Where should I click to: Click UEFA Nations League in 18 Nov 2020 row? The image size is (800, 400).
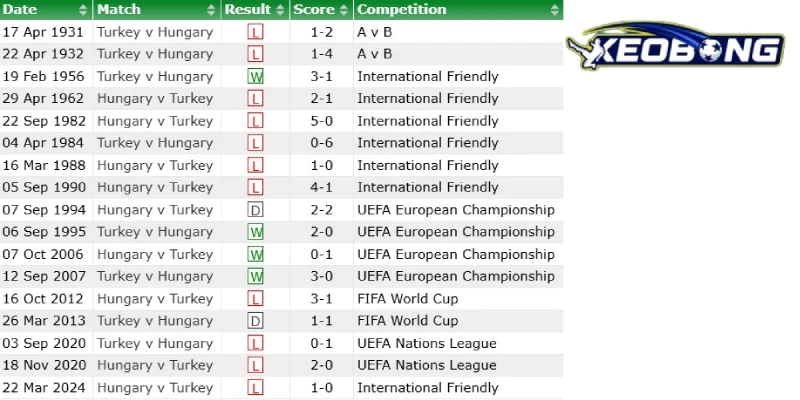coord(427,365)
